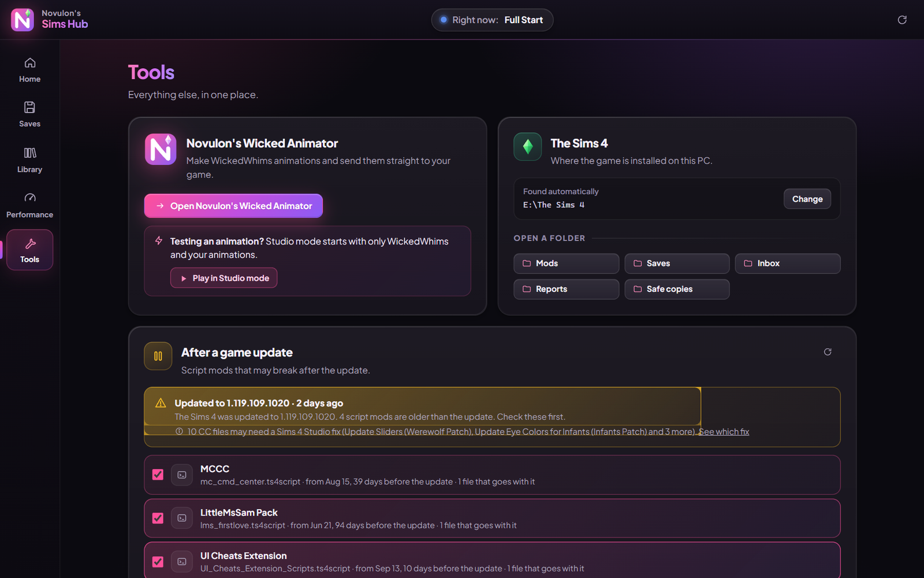Click the script icon in the LittleMsSam Pack row
Image resolution: width=924 pixels, height=578 pixels.
pos(182,518)
